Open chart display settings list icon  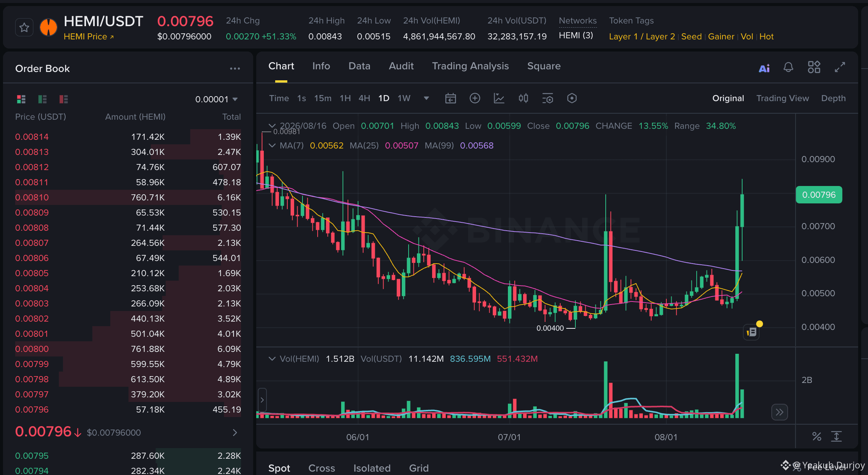tap(547, 98)
